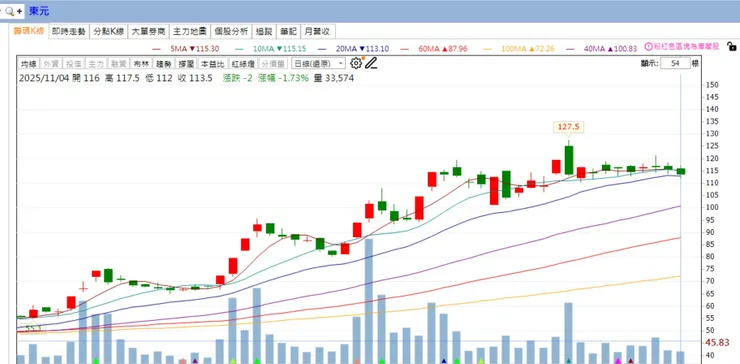Click the 5MA legend line swatch

(x=156, y=49)
